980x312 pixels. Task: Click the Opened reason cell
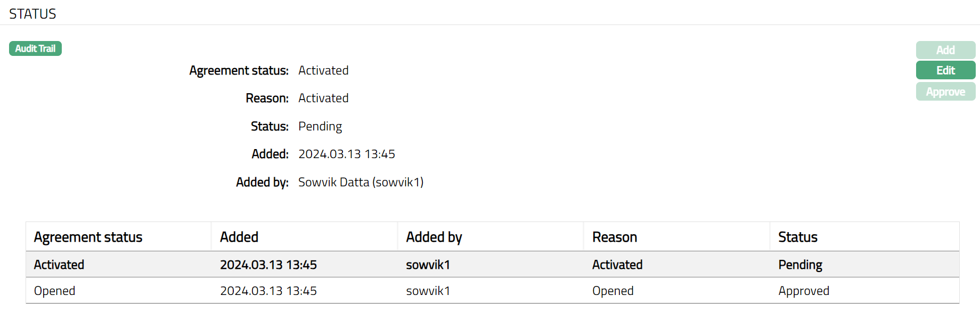(x=613, y=291)
